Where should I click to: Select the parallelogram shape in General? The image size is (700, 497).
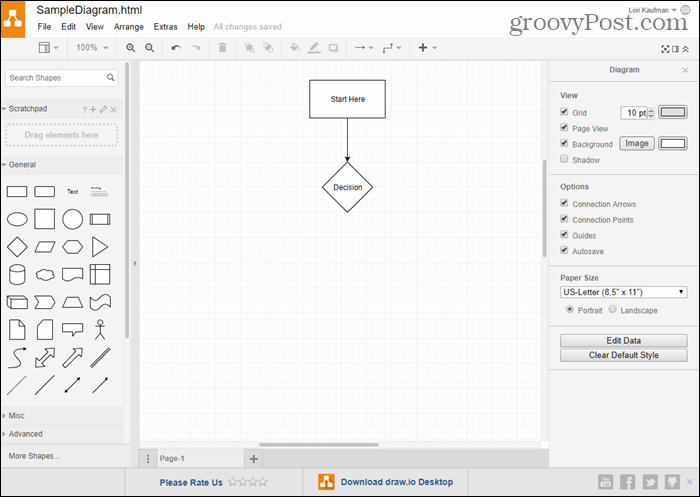[x=45, y=247]
